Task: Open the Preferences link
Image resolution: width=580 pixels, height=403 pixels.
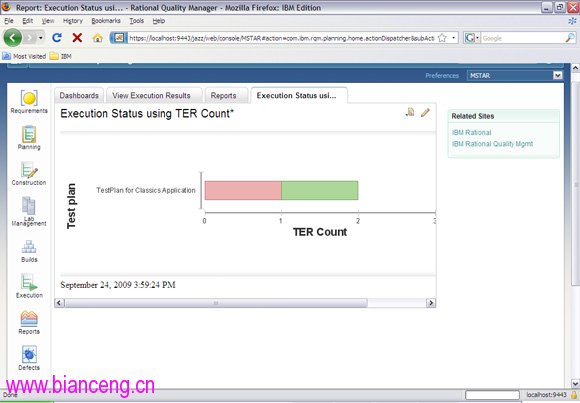Action: [442, 75]
